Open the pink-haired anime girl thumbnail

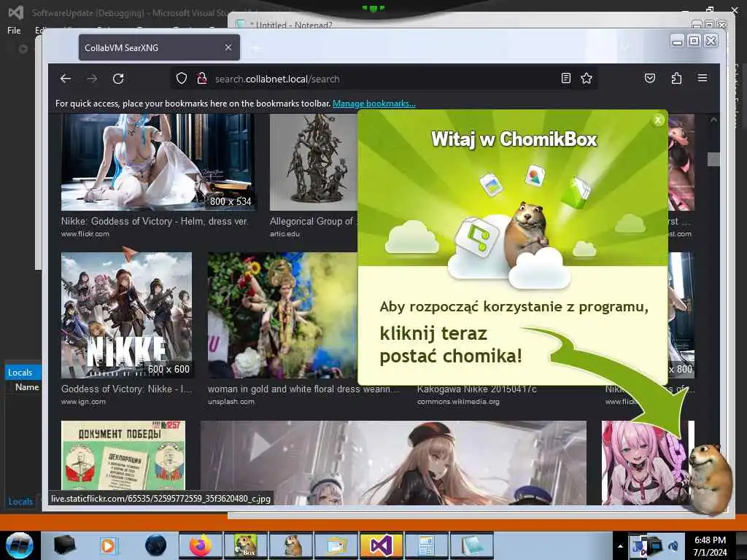(644, 463)
